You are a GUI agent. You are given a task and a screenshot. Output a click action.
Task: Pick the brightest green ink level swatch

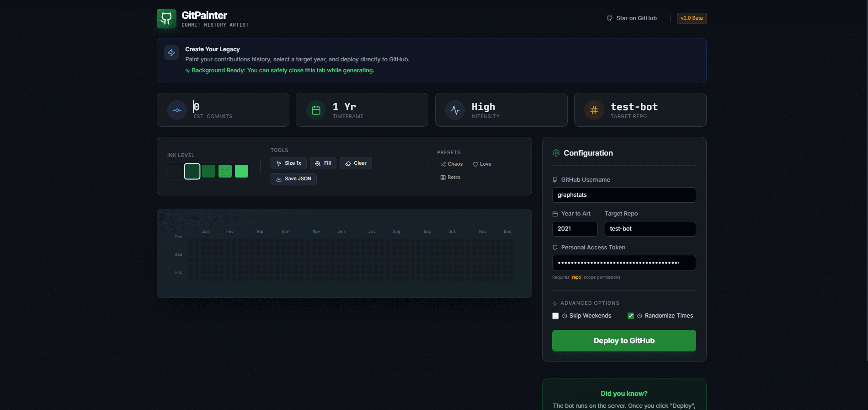pos(241,171)
